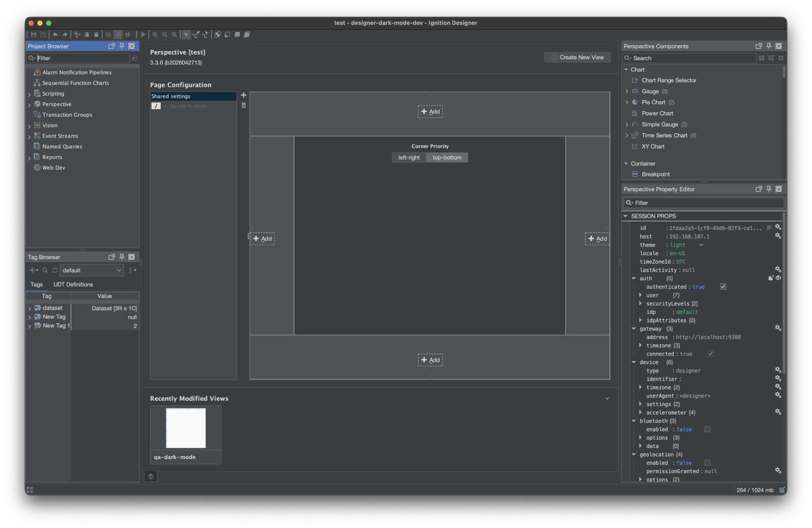Add a bottom dock view

tap(430, 360)
